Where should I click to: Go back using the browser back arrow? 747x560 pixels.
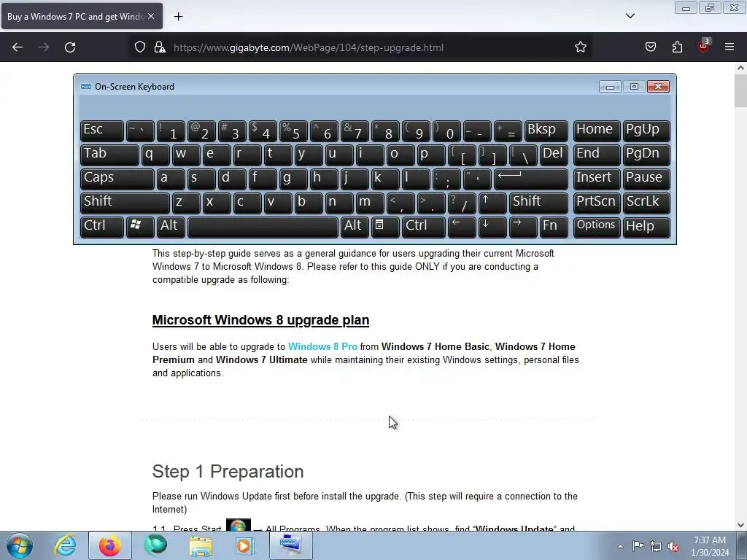tap(18, 47)
